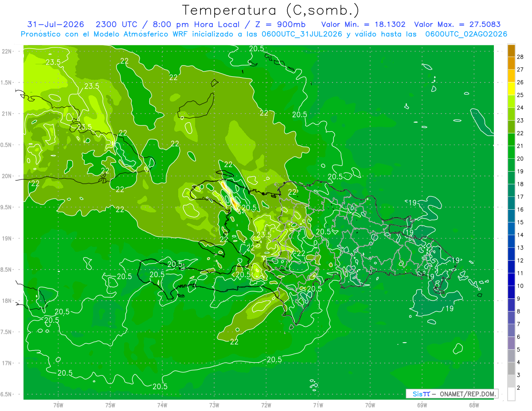Image resolution: width=532 pixels, height=411 pixels.
Task: Click the orange legend band between 27 and 28
Action: tap(511, 63)
